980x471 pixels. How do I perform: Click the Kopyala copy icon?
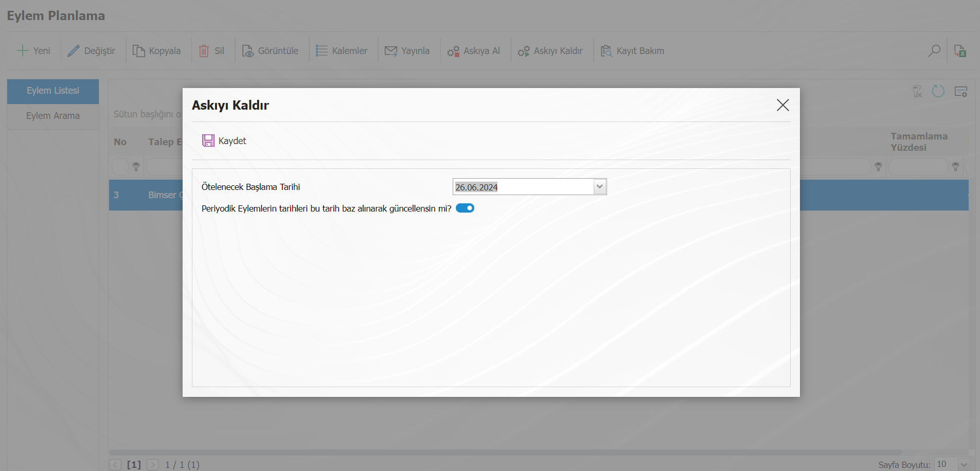[x=139, y=51]
